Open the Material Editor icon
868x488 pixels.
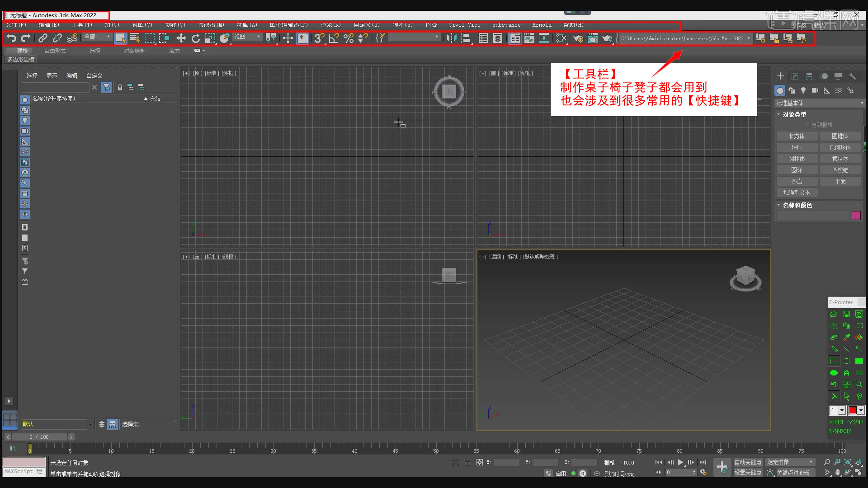[561, 38]
